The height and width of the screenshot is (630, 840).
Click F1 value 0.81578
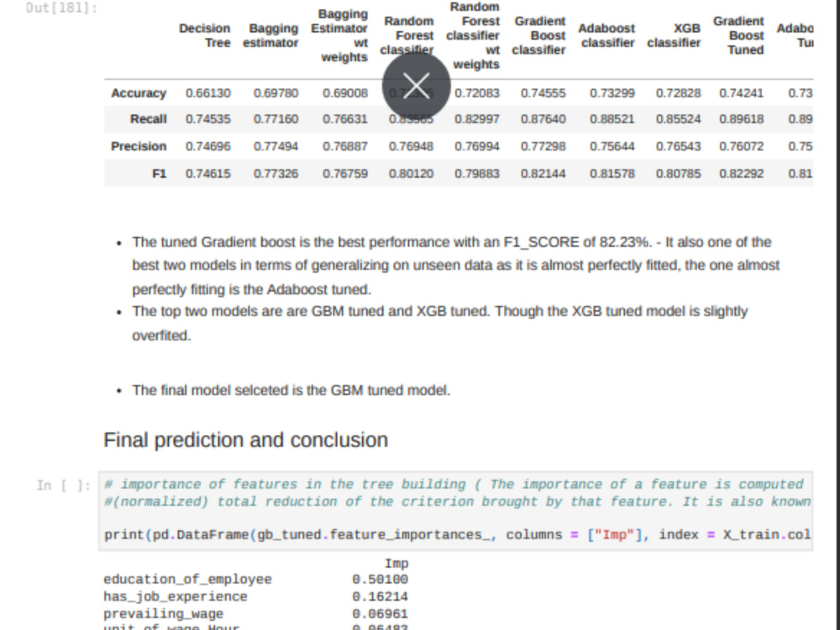[x=612, y=174]
